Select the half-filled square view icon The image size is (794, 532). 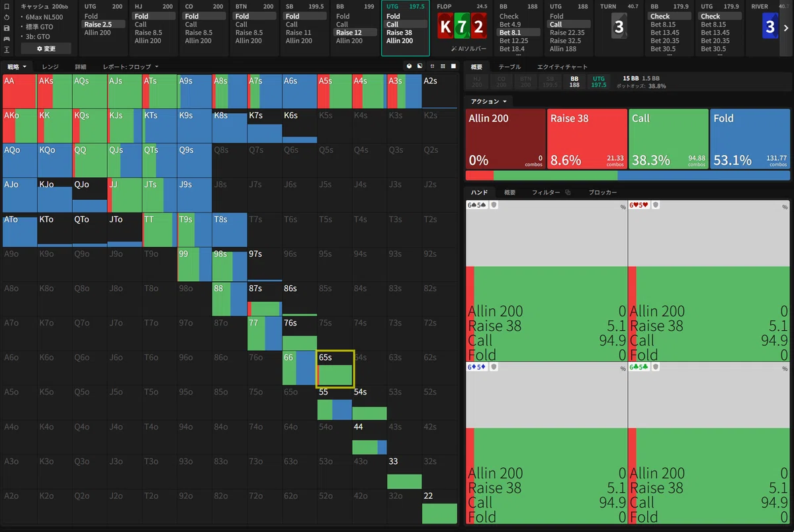[419, 66]
